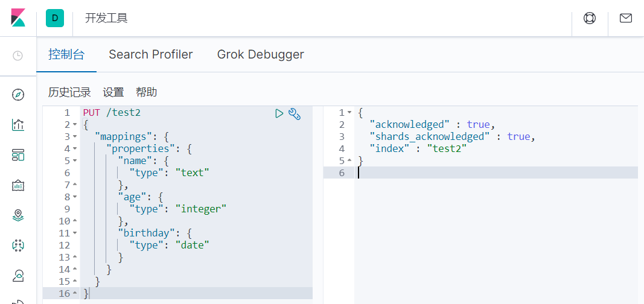The width and height of the screenshot is (644, 304).
Task: Click line number 12 in request gutter
Action: (65, 245)
